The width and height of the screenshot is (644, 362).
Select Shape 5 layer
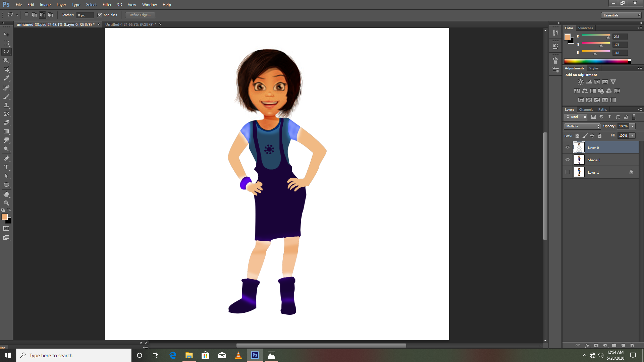(x=601, y=160)
